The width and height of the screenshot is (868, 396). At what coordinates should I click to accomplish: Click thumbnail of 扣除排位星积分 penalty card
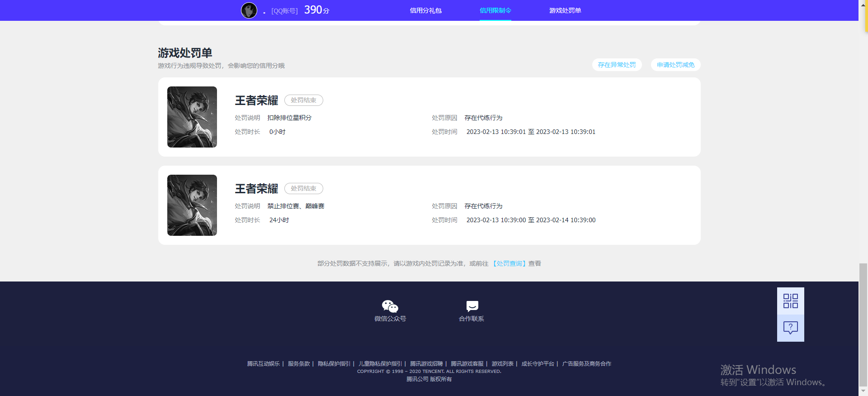tap(192, 117)
